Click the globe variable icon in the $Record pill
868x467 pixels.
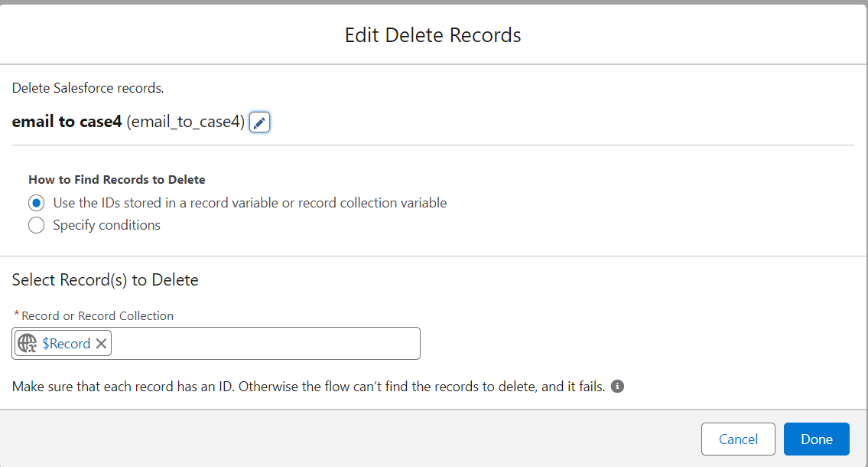pos(28,344)
